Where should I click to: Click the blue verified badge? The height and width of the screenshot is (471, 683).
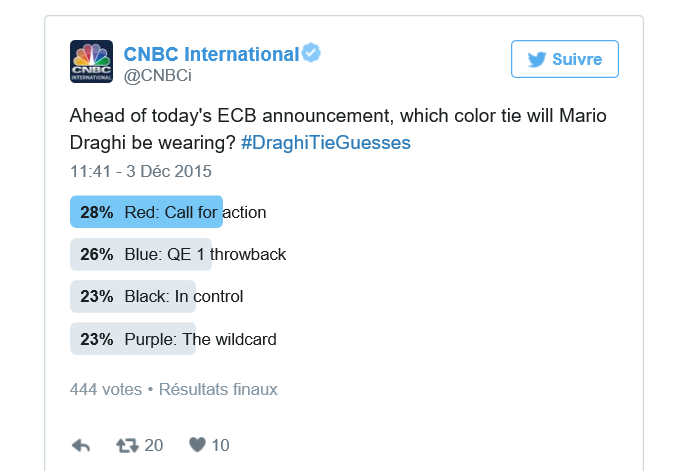click(312, 53)
